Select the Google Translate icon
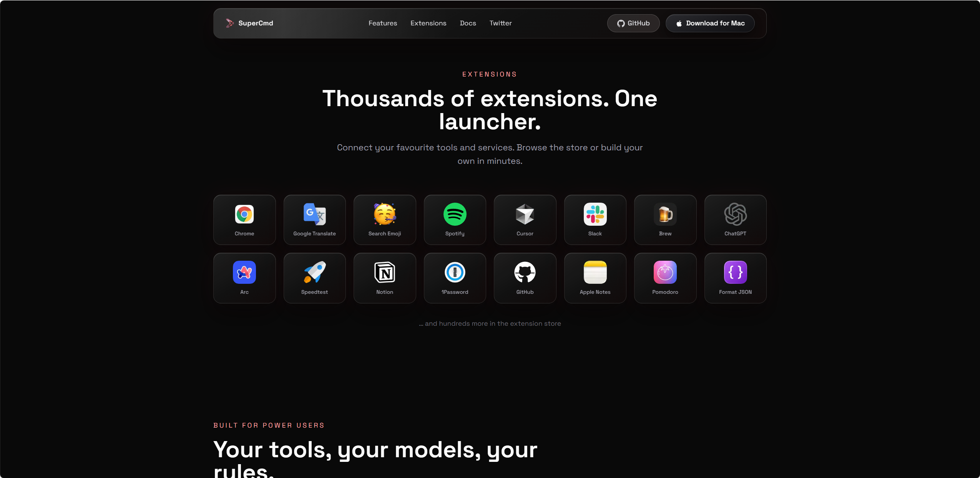This screenshot has width=980, height=478. 314,214
